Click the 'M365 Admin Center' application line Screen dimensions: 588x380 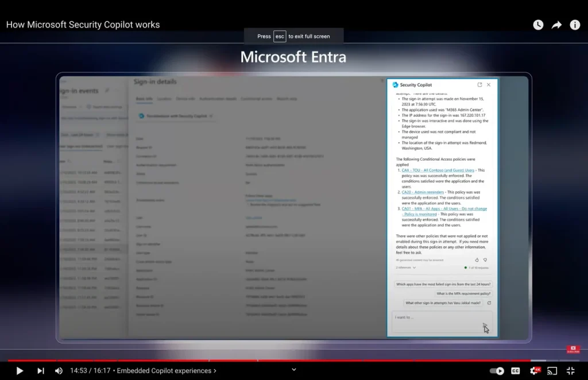443,110
